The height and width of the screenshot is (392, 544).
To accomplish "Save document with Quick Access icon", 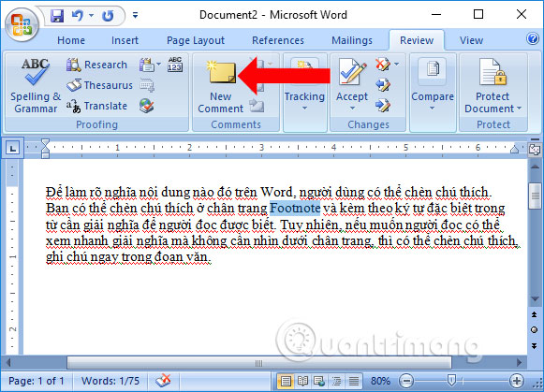I will [x=57, y=16].
